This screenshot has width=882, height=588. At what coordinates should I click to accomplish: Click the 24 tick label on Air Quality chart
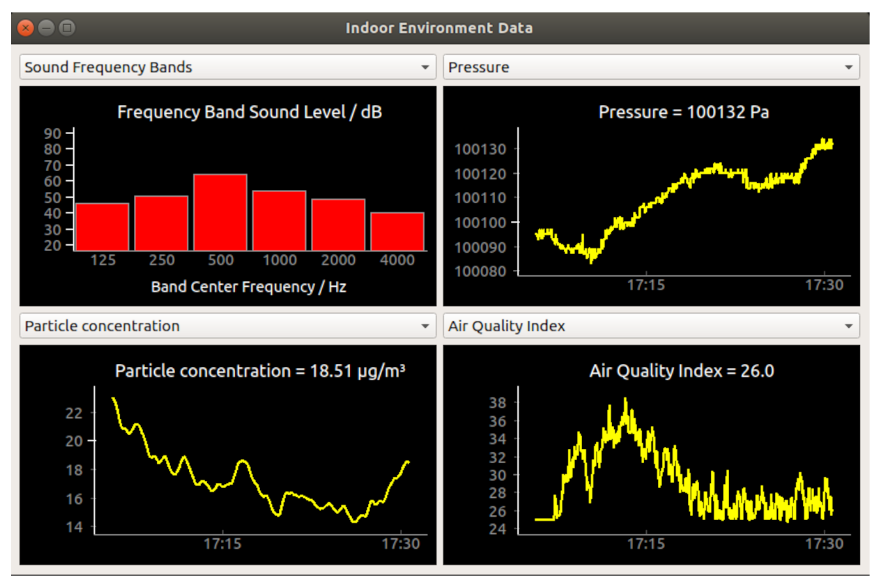click(x=498, y=529)
